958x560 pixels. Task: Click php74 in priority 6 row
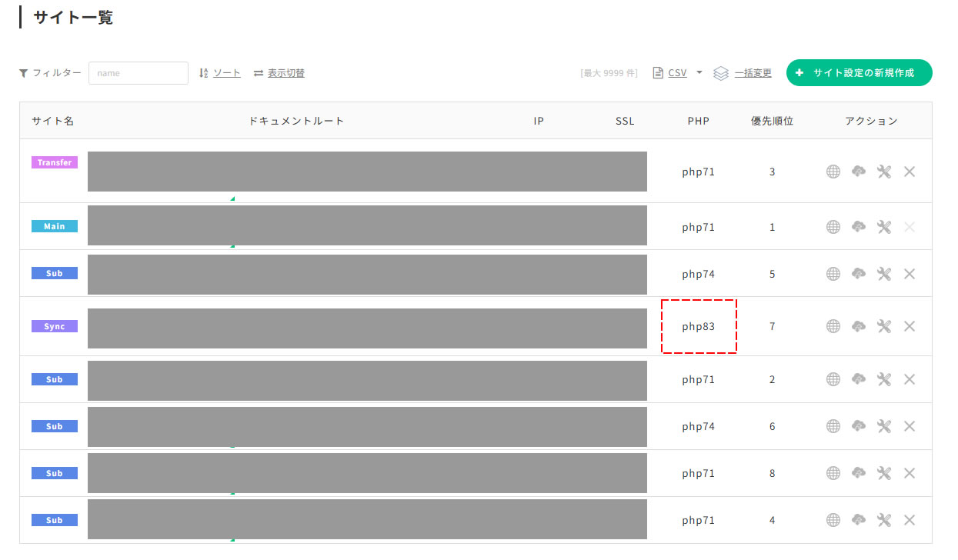[x=699, y=426]
